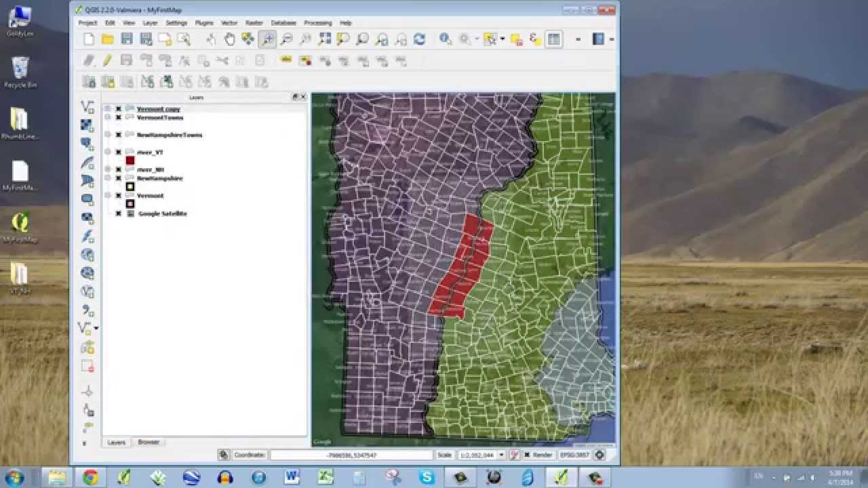Open the Select Features tool dropdown arrow
Image resolution: width=868 pixels, height=488 pixels.
[502, 39]
